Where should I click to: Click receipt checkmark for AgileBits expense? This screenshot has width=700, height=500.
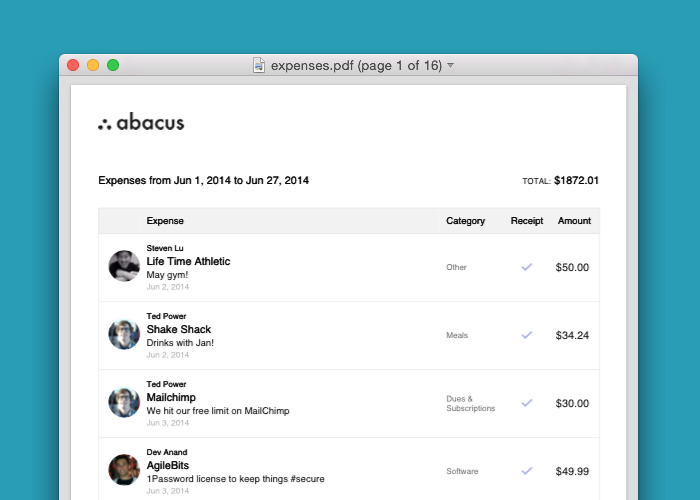527,471
